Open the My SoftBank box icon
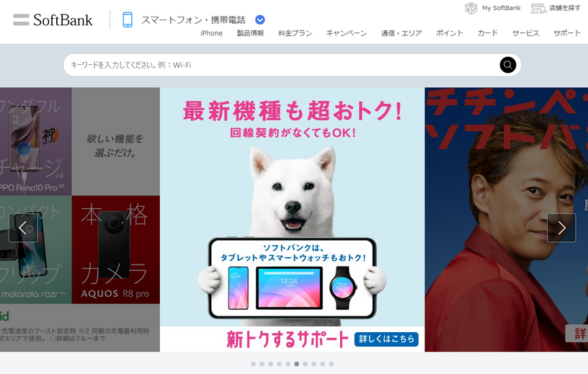588x374 pixels. coord(471,8)
